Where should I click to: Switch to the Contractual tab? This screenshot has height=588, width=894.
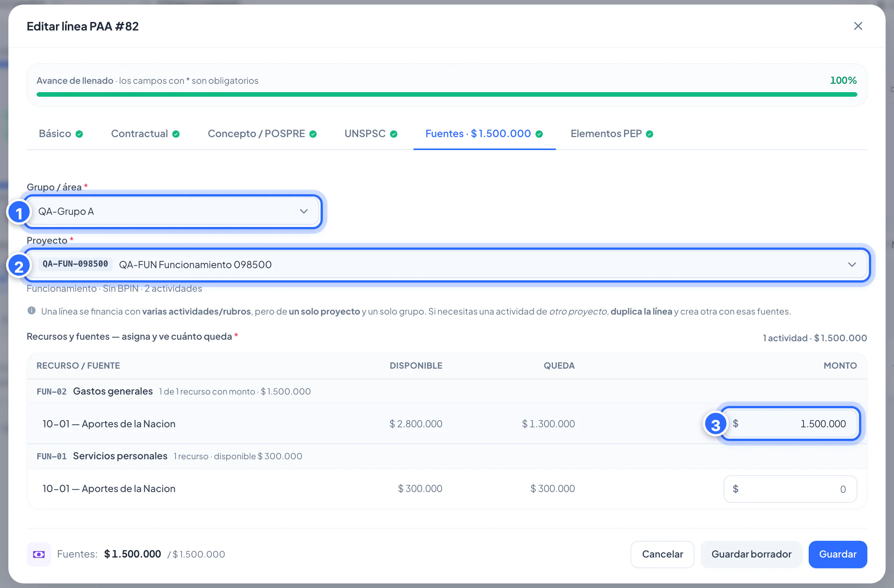coord(145,134)
